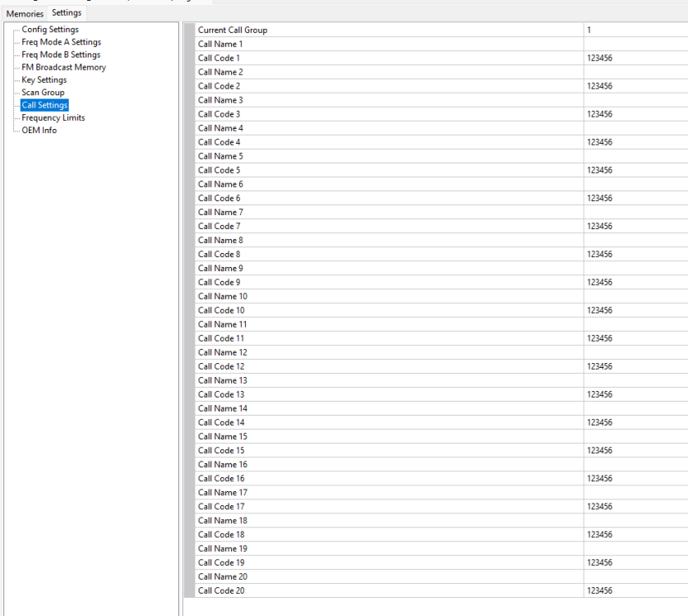Select the Call Code 12 value field
The height and width of the screenshot is (616, 688).
(635, 366)
